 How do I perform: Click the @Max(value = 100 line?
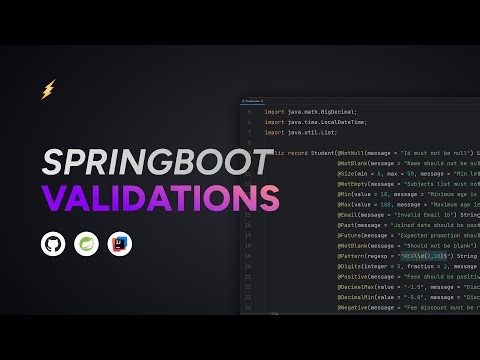[409, 205]
